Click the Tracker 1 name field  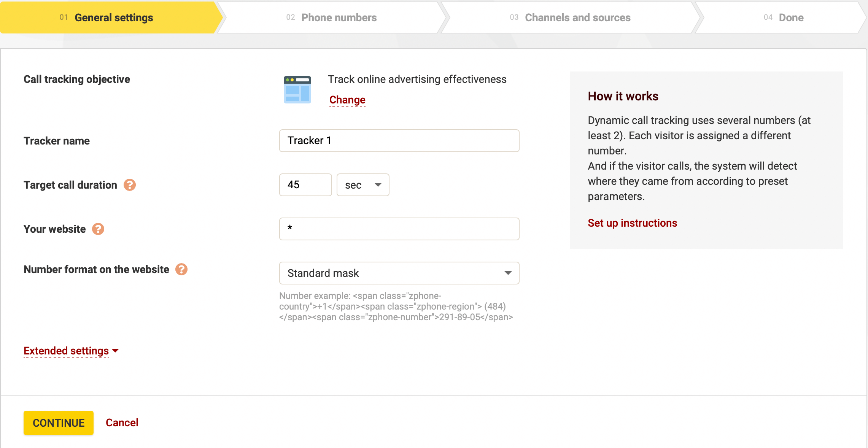[x=399, y=141]
